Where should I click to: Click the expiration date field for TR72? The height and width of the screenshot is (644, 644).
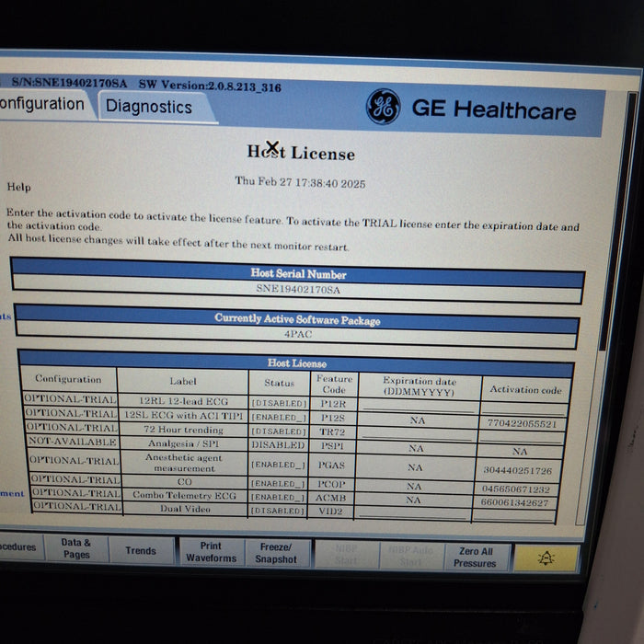coord(417,434)
